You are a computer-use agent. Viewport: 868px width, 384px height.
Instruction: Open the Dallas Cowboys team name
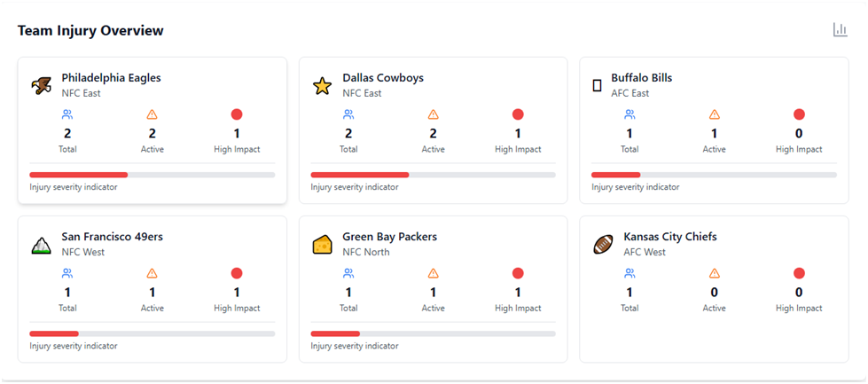[x=383, y=78]
